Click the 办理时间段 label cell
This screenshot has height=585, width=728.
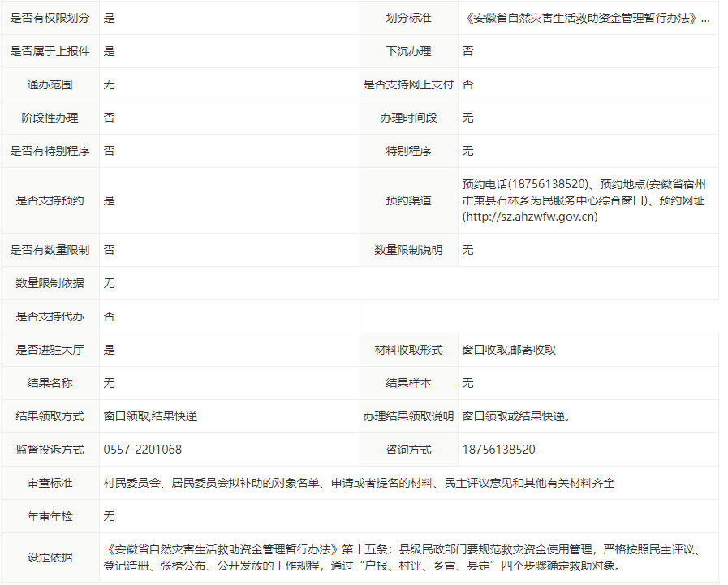[408, 118]
